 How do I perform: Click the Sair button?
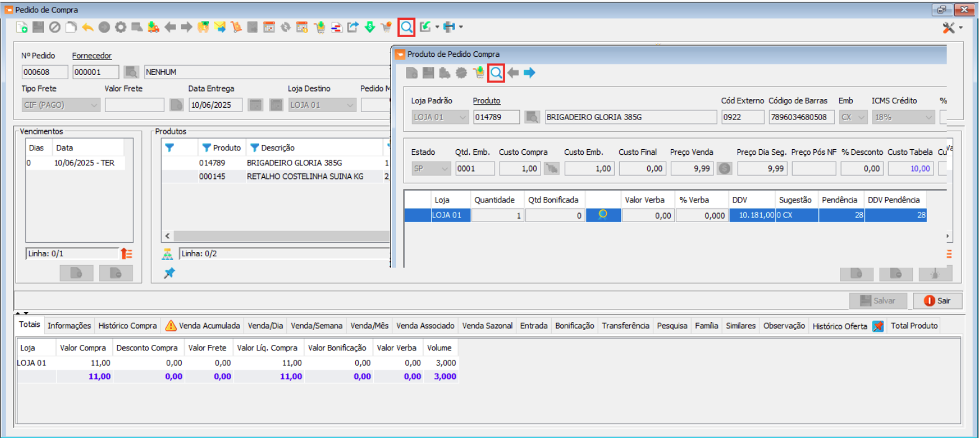click(937, 301)
